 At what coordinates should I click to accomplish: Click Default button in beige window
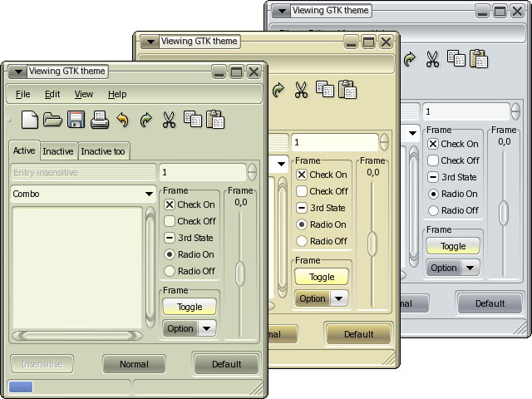tap(358, 334)
